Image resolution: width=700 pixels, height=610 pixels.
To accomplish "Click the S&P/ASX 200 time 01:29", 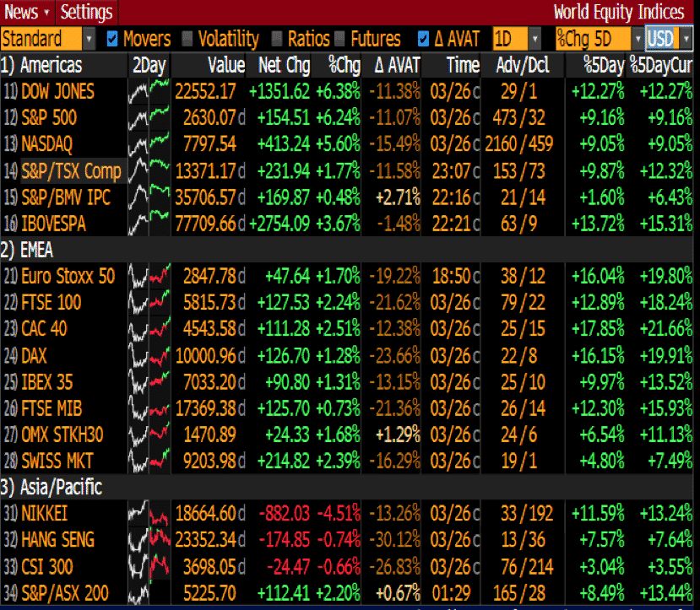I will (x=452, y=593).
